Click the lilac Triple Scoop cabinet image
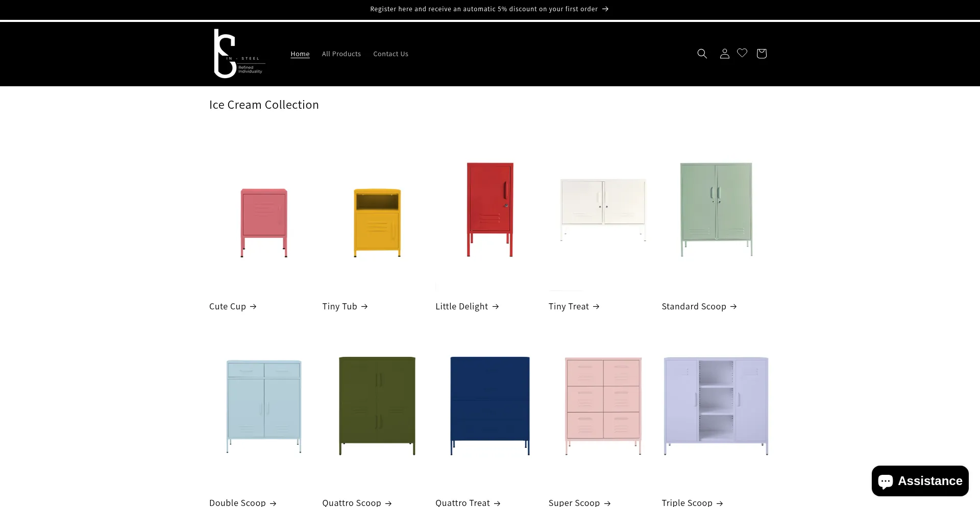 click(x=716, y=406)
